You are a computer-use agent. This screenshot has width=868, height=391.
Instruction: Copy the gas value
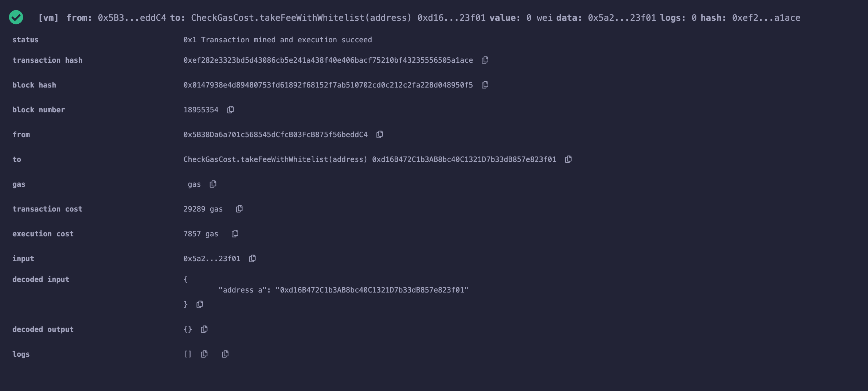point(213,184)
